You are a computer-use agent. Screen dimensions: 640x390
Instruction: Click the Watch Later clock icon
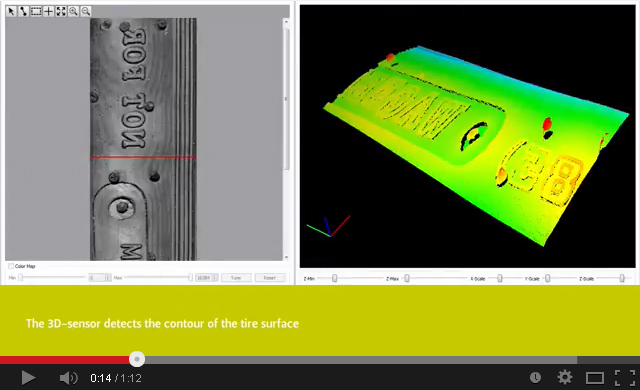(x=536, y=378)
